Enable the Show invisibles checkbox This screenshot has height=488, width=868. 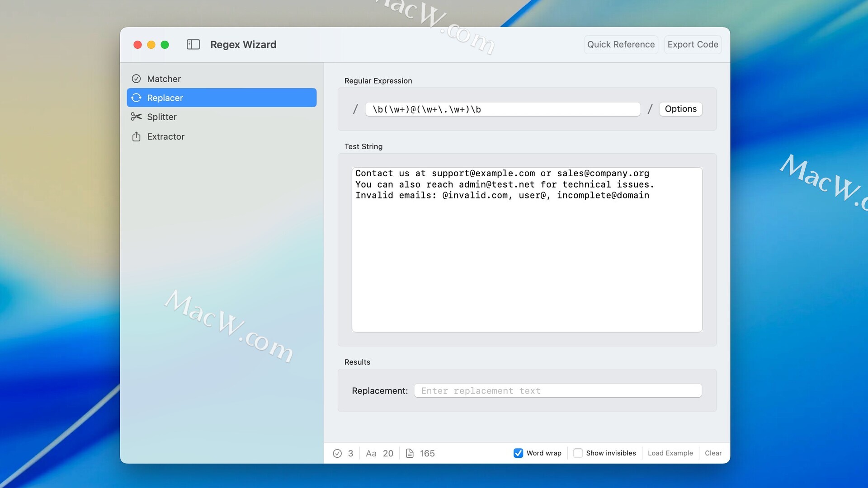click(x=578, y=453)
